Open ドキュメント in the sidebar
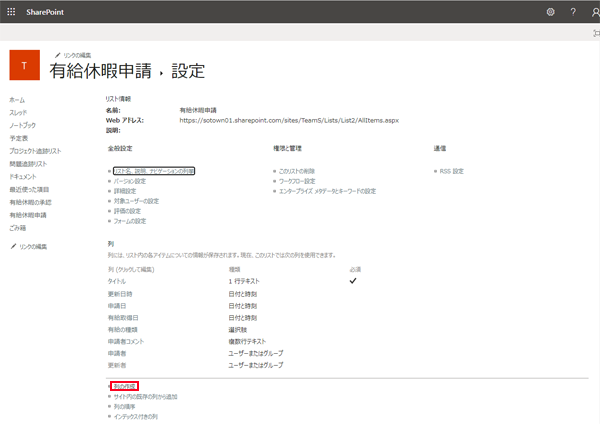The height and width of the screenshot is (424, 600). coord(23,177)
